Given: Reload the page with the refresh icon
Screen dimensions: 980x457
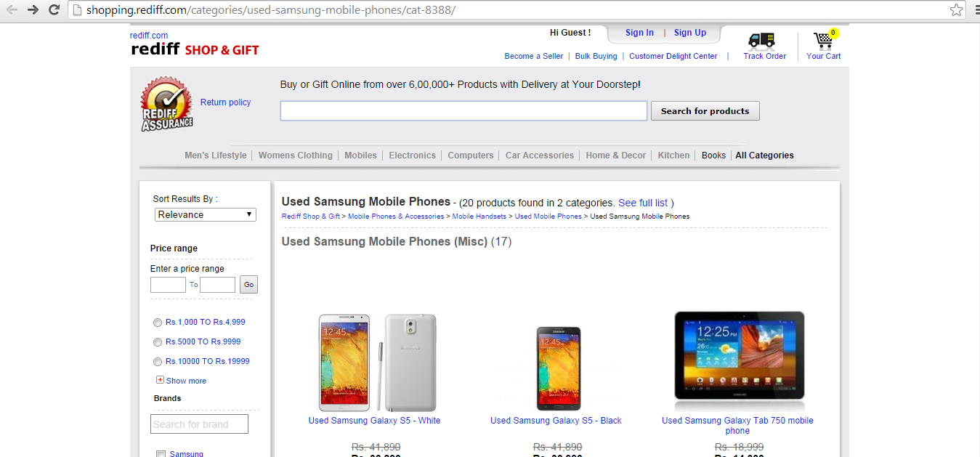Looking at the screenshot, I should tap(54, 10).
